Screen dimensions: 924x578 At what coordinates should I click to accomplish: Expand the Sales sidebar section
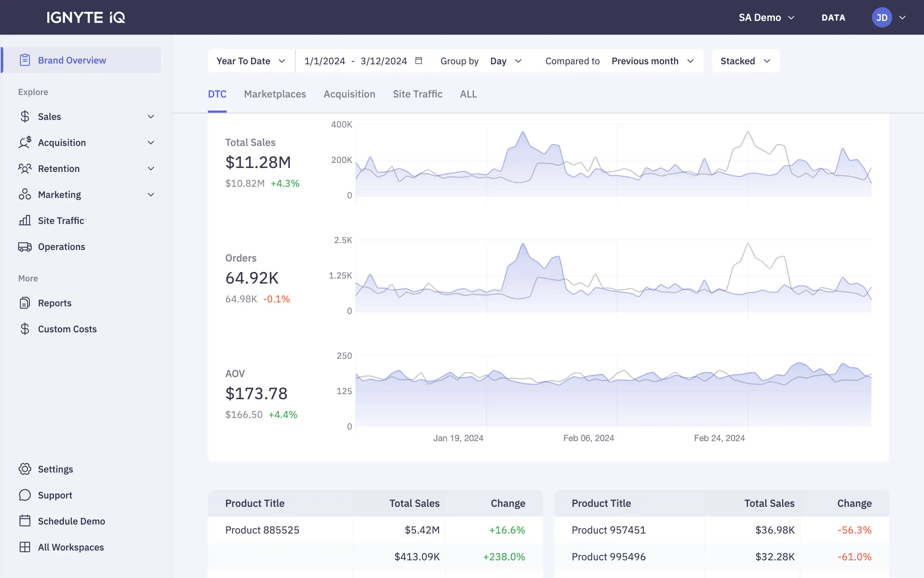click(151, 117)
